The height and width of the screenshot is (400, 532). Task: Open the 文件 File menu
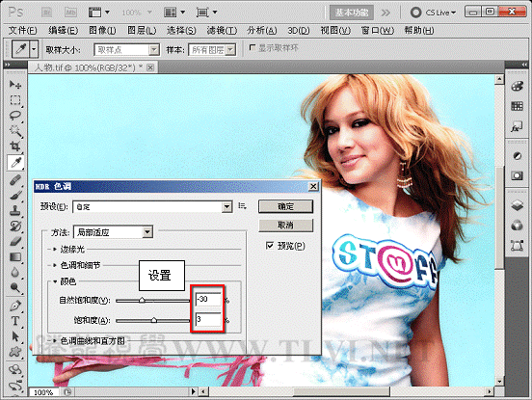pyautogui.click(x=22, y=31)
